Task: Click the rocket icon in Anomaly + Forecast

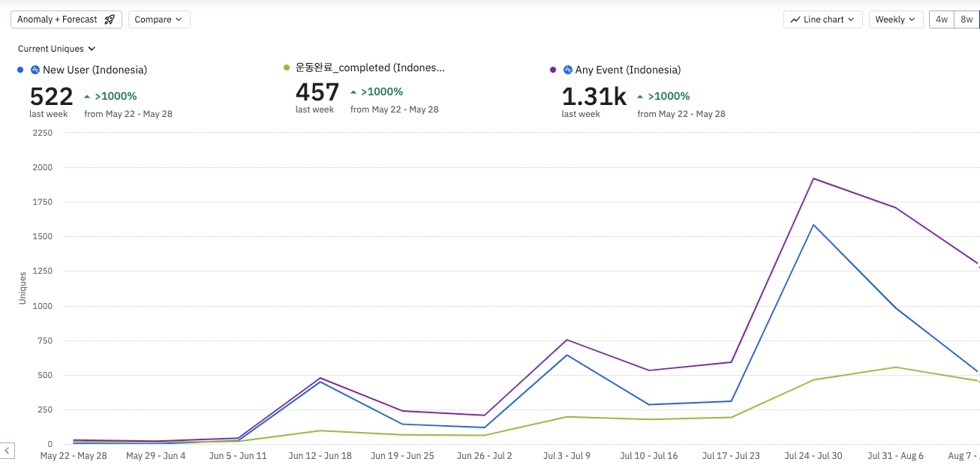Action: (x=110, y=19)
